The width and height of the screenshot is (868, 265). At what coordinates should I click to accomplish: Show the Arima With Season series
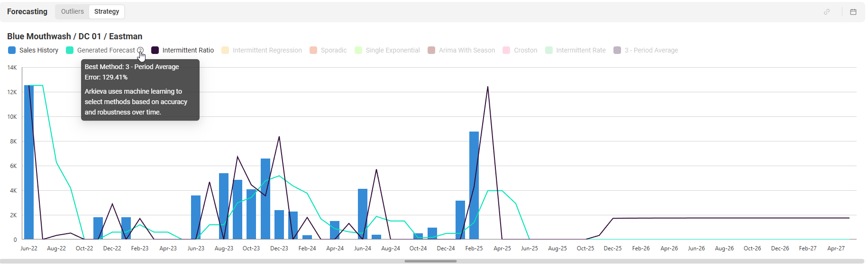coord(461,50)
